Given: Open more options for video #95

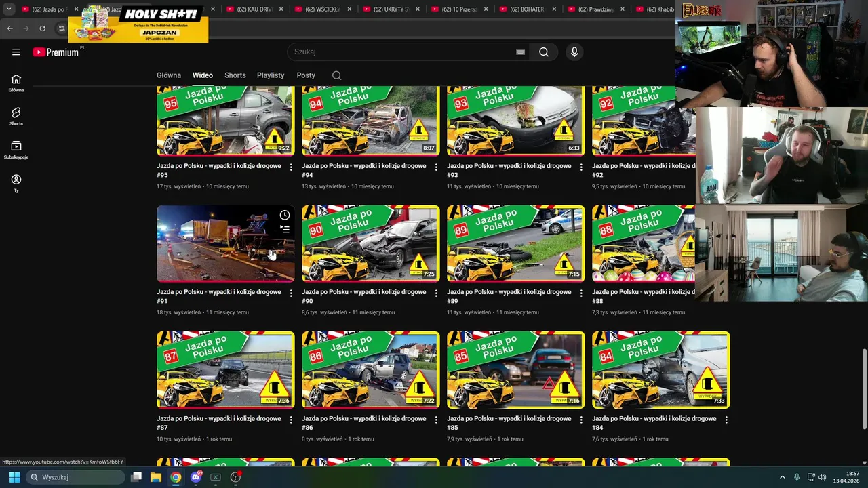Looking at the screenshot, I should coord(291,167).
